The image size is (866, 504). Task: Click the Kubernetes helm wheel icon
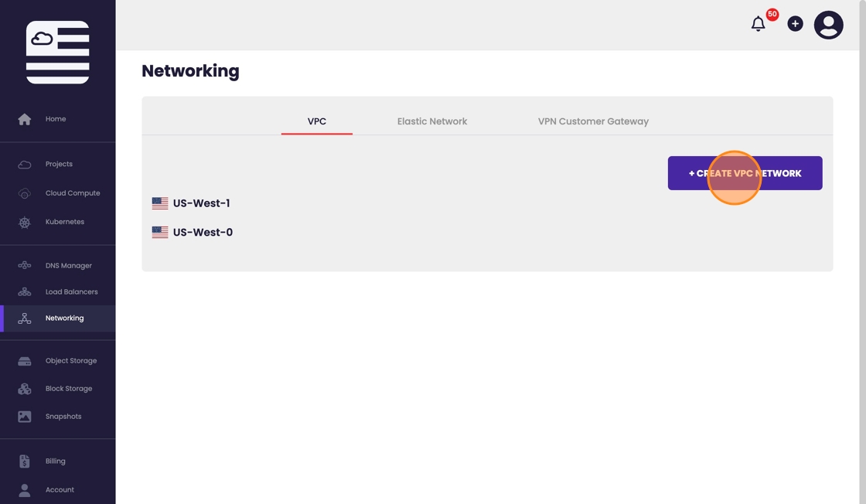point(25,223)
